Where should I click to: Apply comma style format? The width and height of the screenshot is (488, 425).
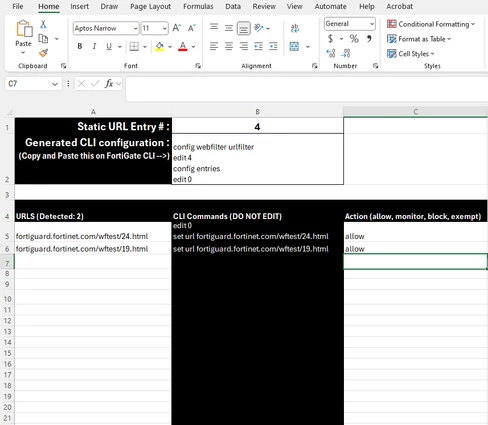tap(369, 39)
